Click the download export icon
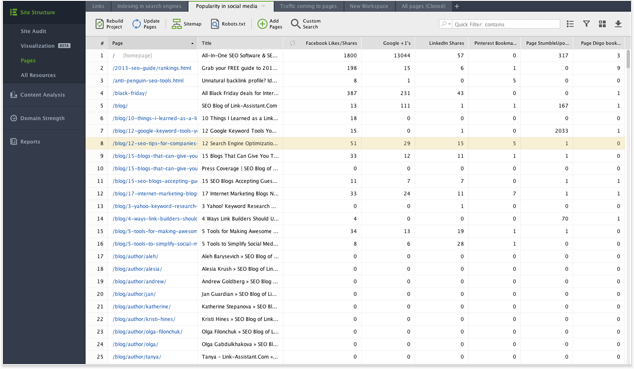The image size is (634, 369). pyautogui.click(x=618, y=24)
